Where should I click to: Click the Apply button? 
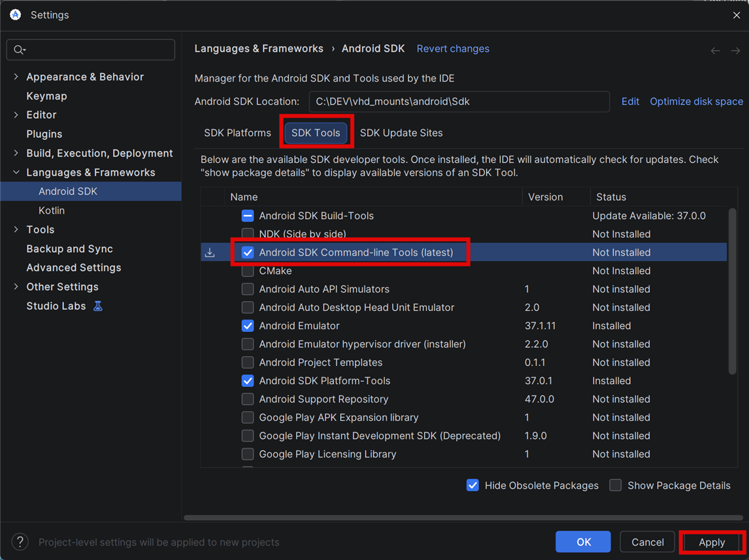click(712, 542)
